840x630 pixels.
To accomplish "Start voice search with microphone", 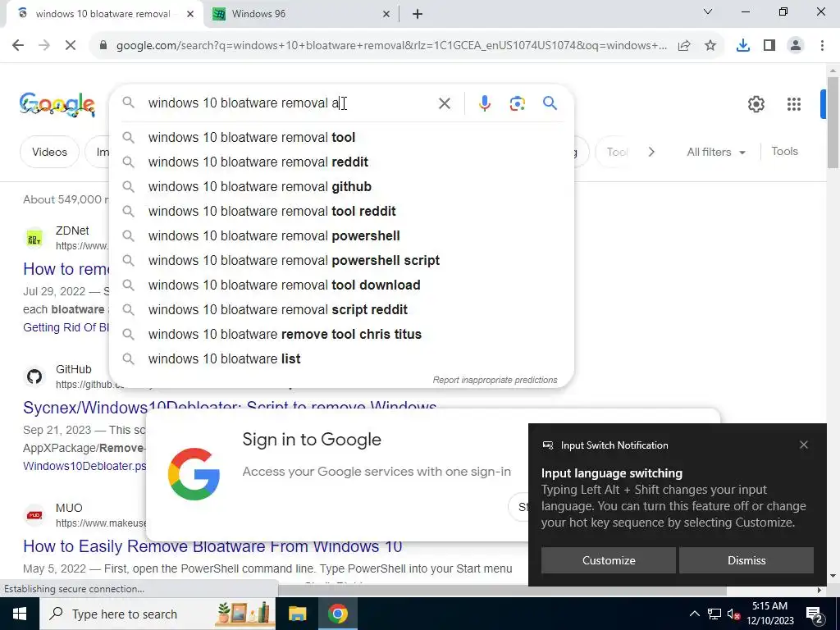I will (x=484, y=103).
